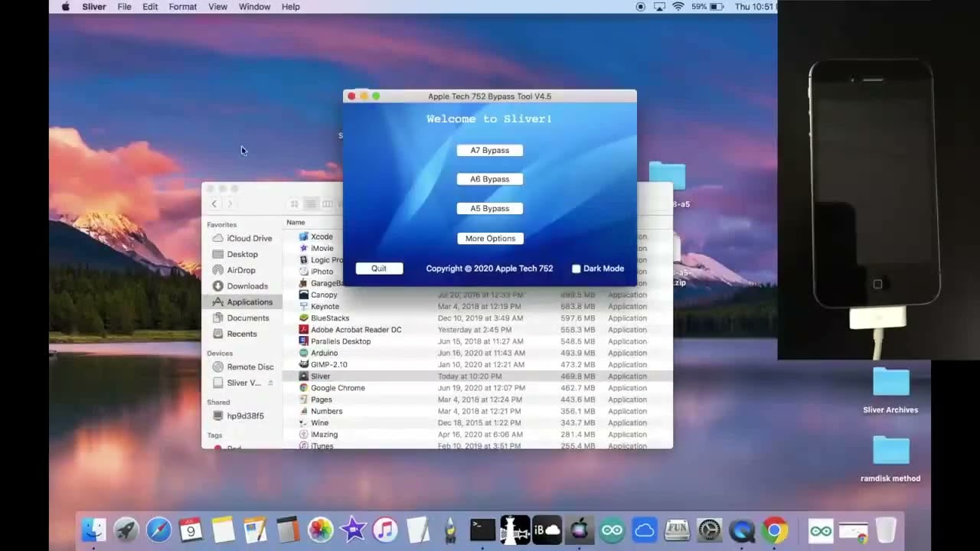Select Keynote in the applications list
980x551 pixels.
478,306
